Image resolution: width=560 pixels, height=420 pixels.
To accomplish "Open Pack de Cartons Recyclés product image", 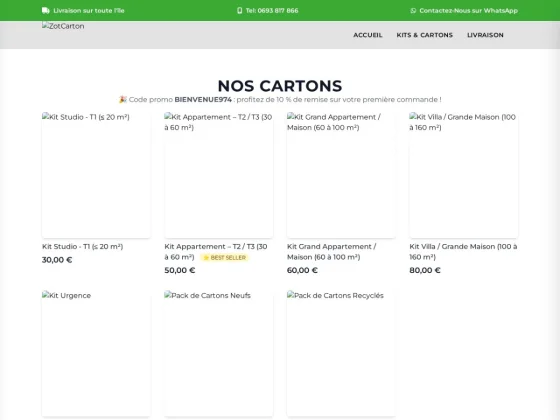I will [341, 354].
